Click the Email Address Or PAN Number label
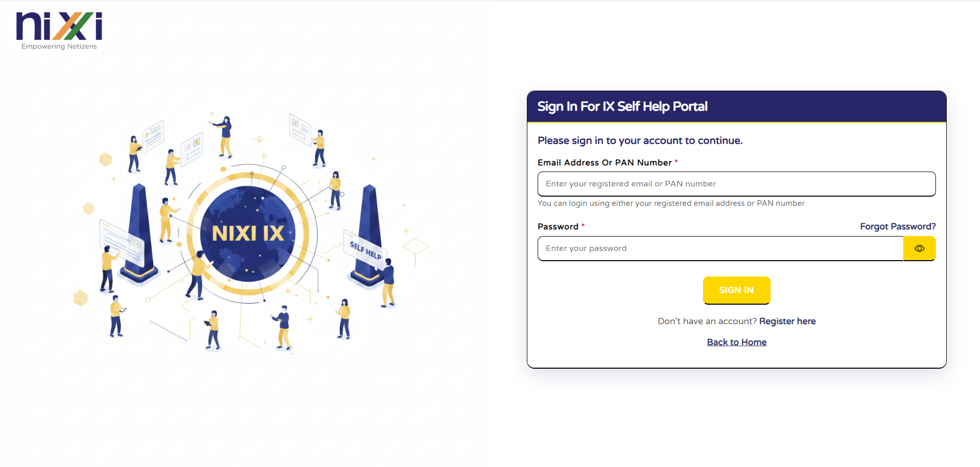Screen dimensions: 980x467 click(604, 162)
